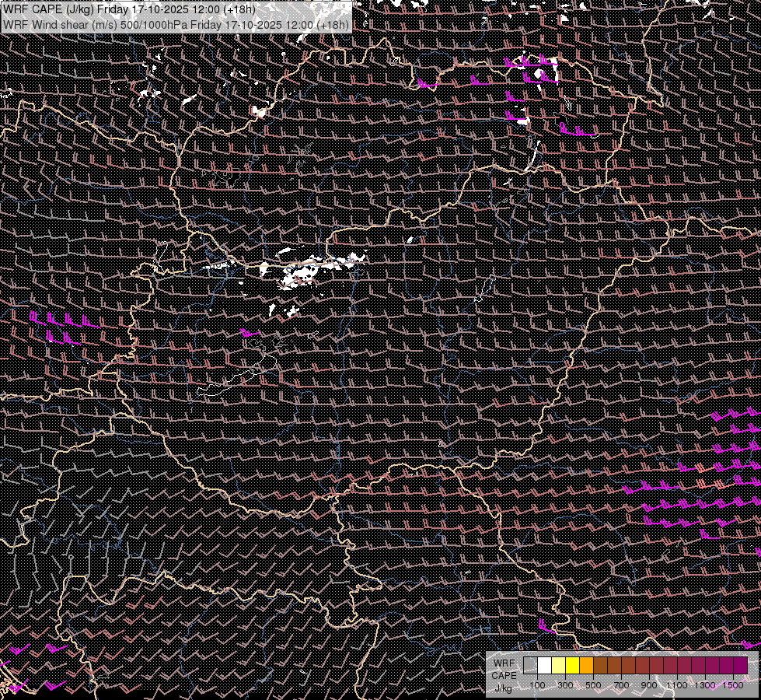Screen dimensions: 761x700
Task: Pick the bright yellow CAPE legend swatch
Action: click(573, 666)
